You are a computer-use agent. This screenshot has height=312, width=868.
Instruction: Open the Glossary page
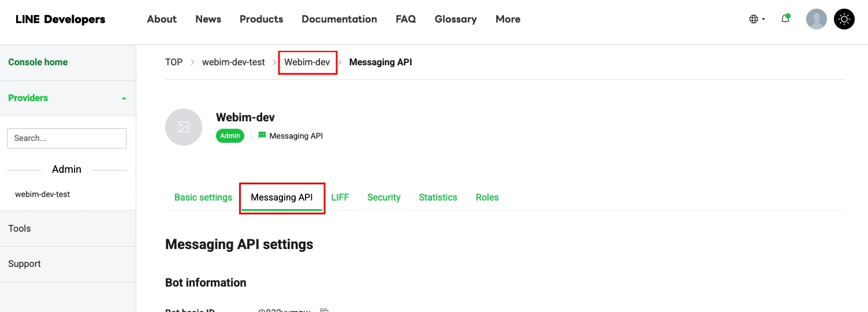click(456, 19)
